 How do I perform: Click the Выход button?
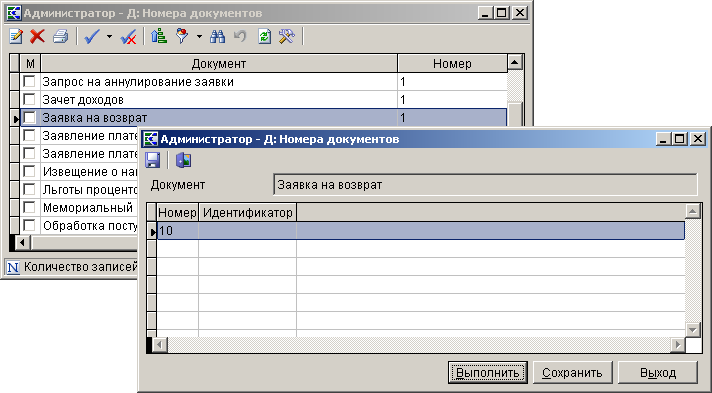click(x=658, y=373)
